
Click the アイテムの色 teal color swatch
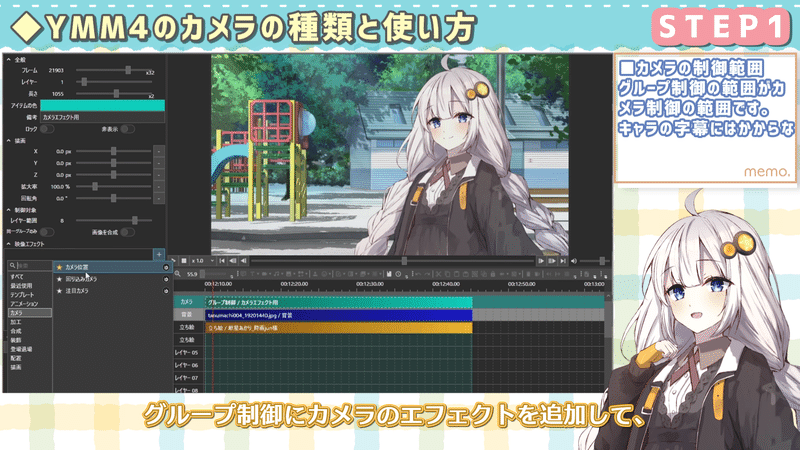tap(102, 106)
